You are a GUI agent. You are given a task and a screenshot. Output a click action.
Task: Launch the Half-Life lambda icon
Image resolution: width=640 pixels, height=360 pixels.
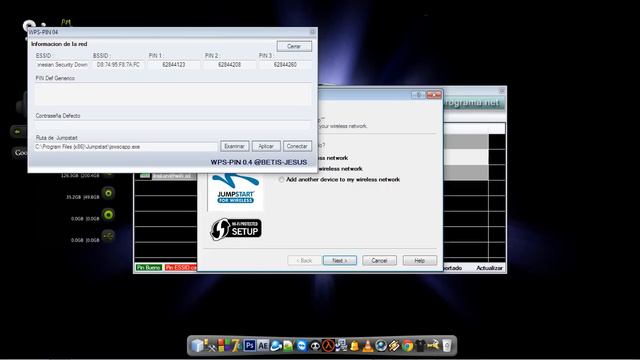[x=328, y=346]
